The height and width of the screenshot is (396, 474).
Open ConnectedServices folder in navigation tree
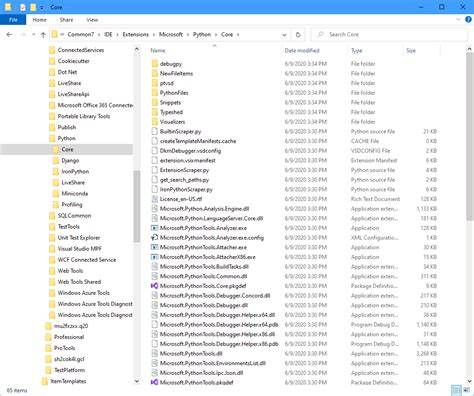coord(81,50)
